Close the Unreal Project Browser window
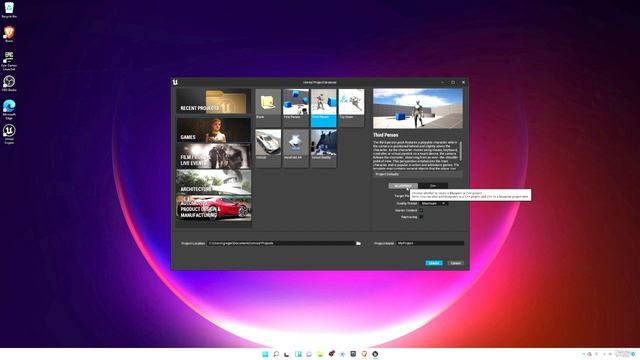This screenshot has height=360, width=640. pos(463,82)
